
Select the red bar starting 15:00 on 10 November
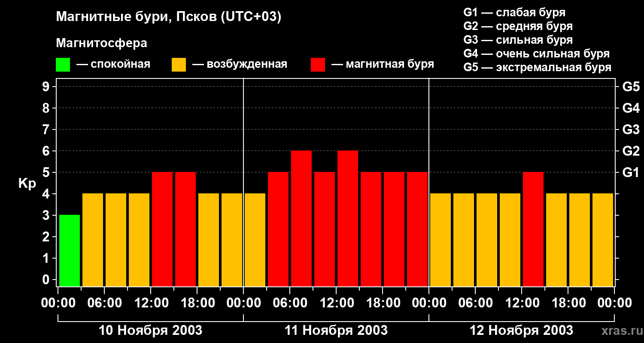coord(185,229)
